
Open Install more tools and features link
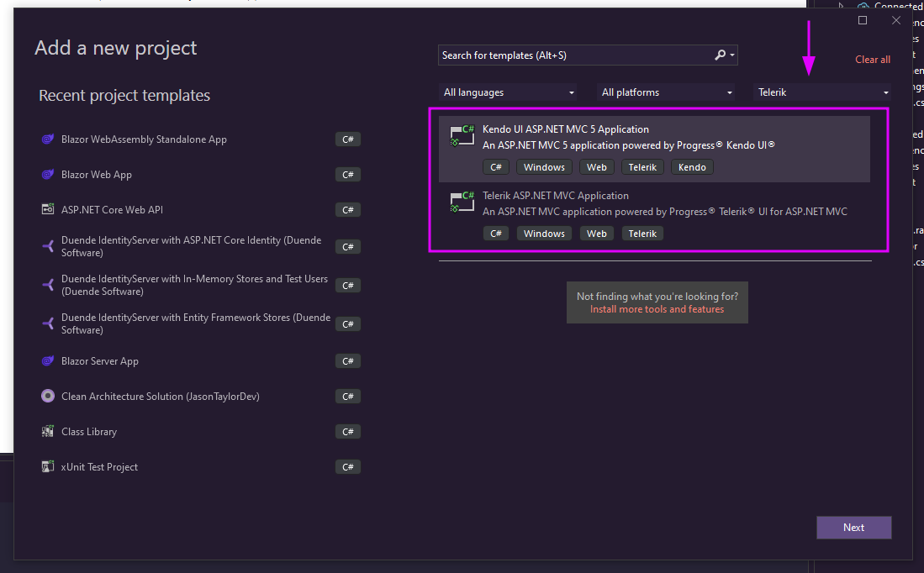[657, 309]
